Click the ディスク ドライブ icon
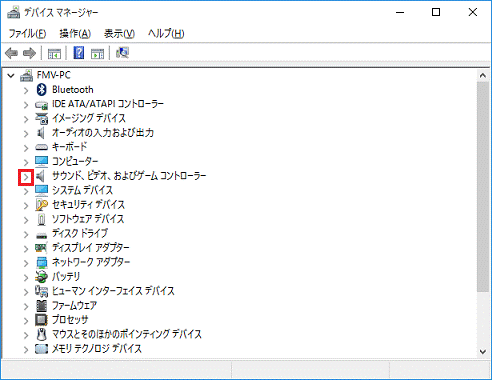This screenshot has height=380, width=492. point(41,235)
